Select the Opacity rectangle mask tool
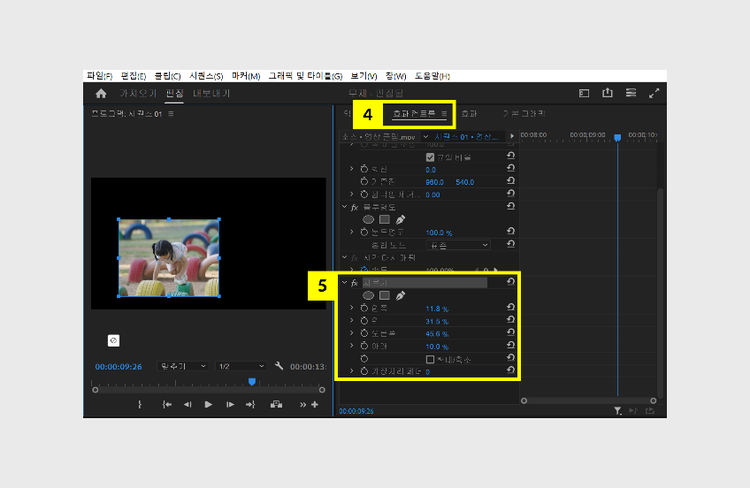 [385, 220]
